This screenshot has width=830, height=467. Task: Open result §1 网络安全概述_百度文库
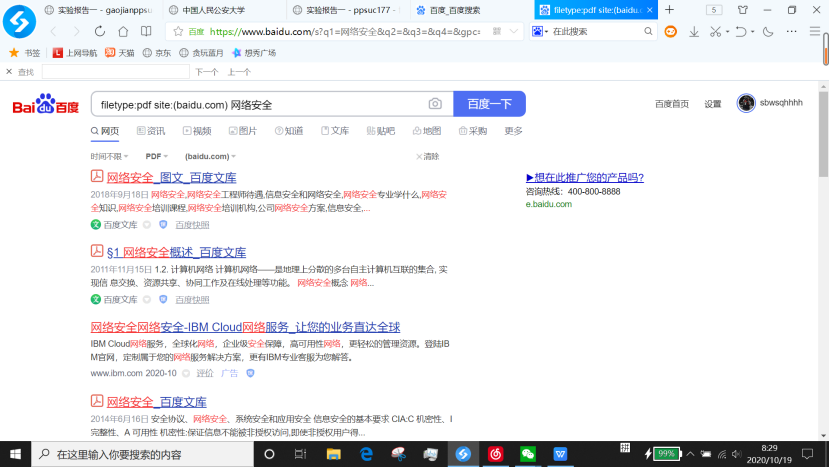[176, 252]
